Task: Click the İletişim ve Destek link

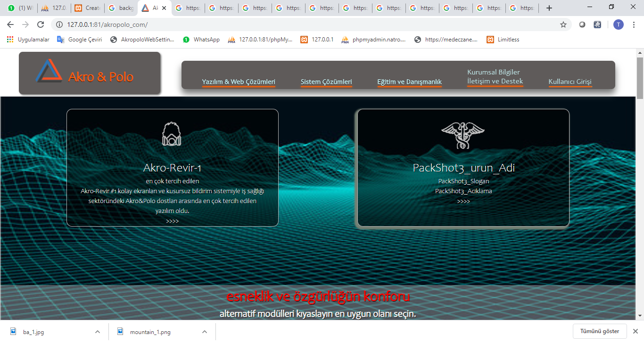Action: click(495, 81)
